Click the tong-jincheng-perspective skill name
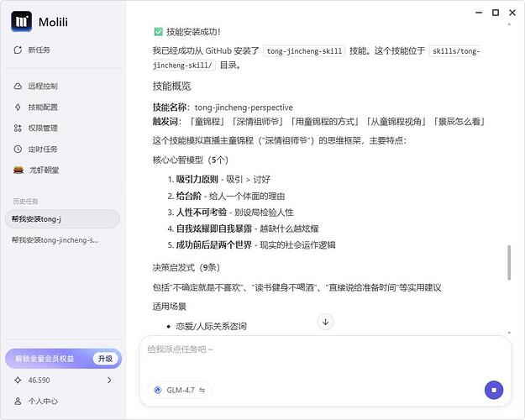 coord(244,108)
